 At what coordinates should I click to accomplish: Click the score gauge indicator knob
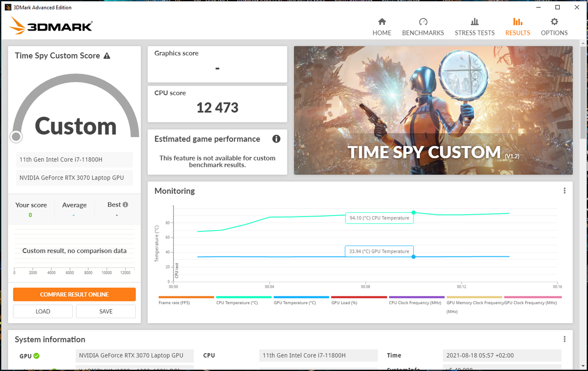[x=16, y=136]
